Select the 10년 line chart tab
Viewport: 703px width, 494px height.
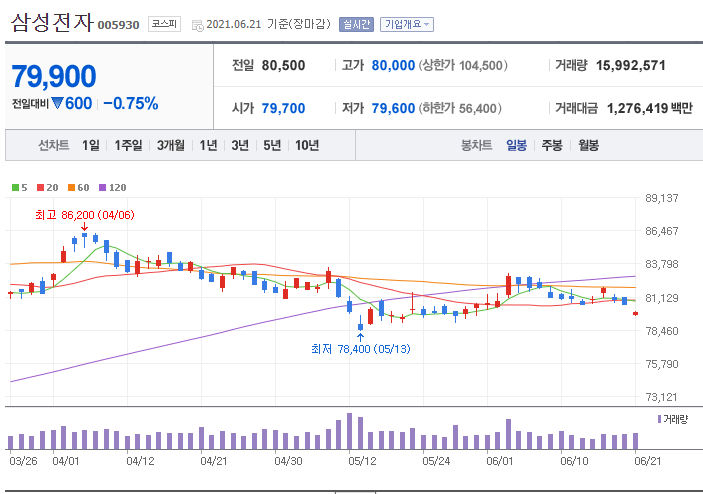tap(307, 145)
